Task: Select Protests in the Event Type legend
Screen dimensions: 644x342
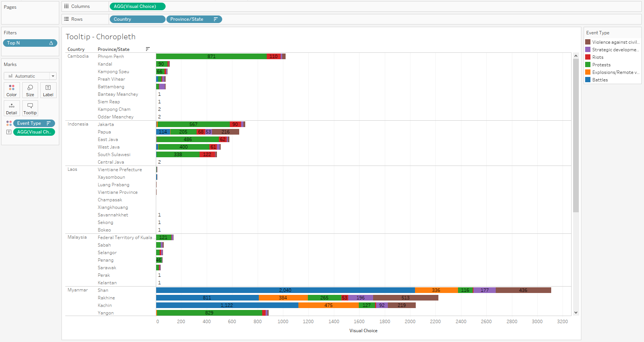Action: [601, 65]
